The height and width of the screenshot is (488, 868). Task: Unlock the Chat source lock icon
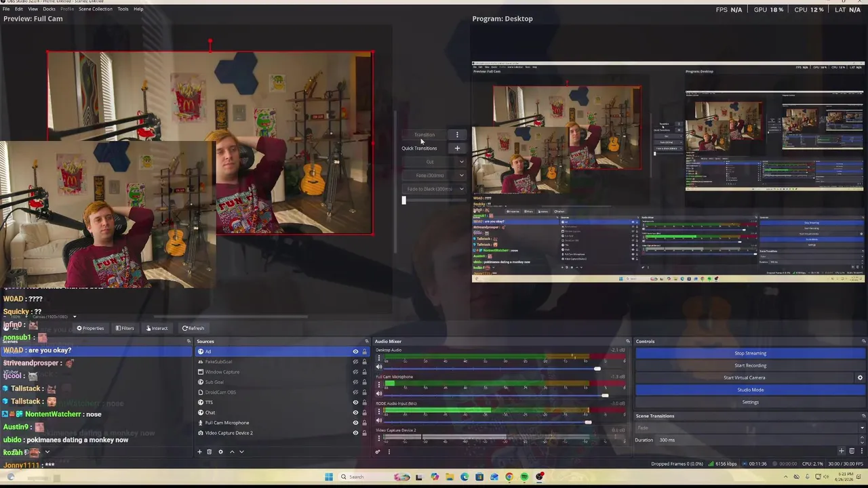tap(364, 412)
